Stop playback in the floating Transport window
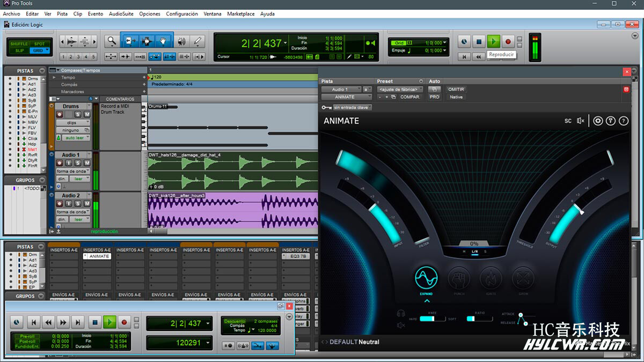Screen dimensions: 644x362 point(95,322)
